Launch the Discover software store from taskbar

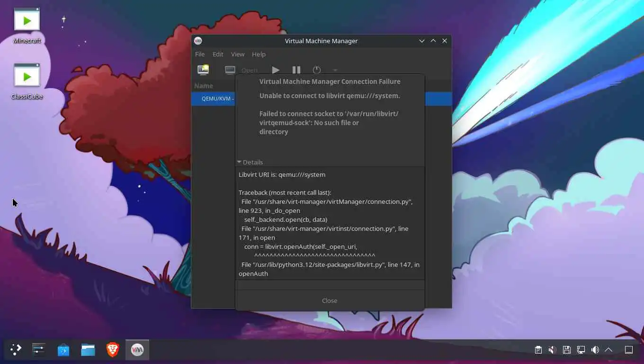[63, 350]
